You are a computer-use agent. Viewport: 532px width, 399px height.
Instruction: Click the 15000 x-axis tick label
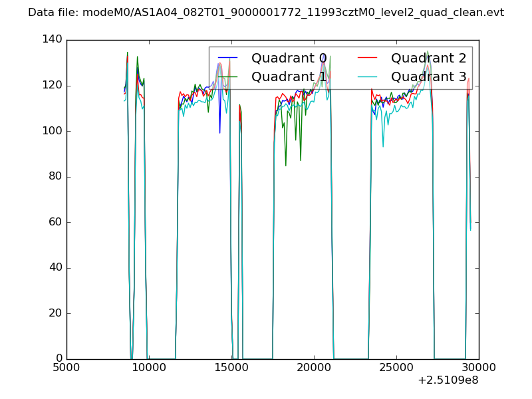point(231,368)
